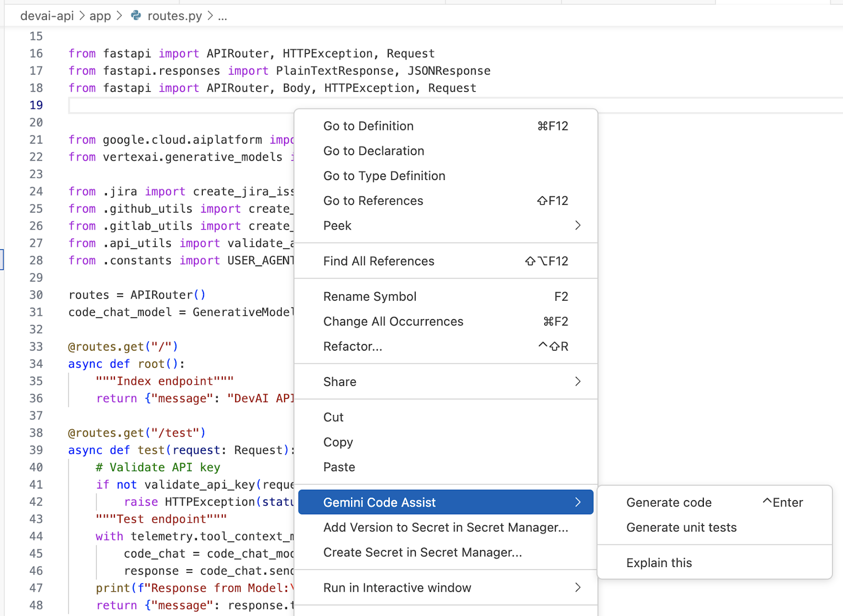Select Rename Symbol option
Viewport: 843px width, 616px height.
[370, 297]
